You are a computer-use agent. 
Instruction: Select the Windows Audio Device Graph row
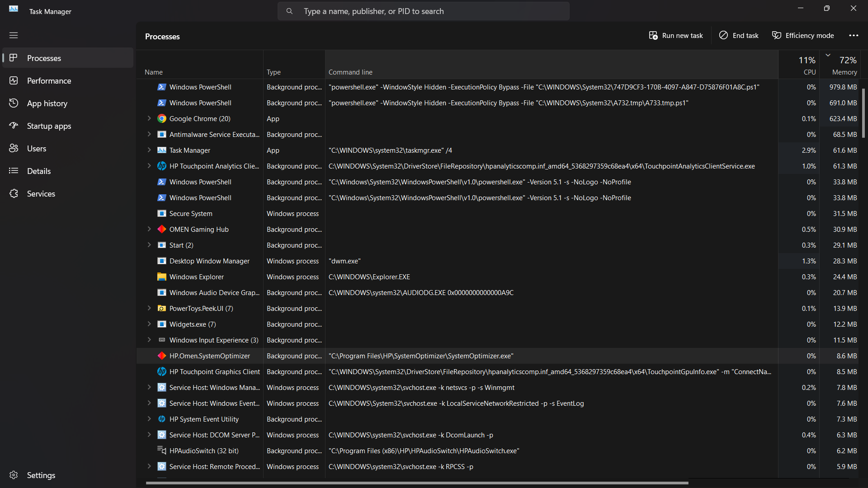(x=498, y=292)
